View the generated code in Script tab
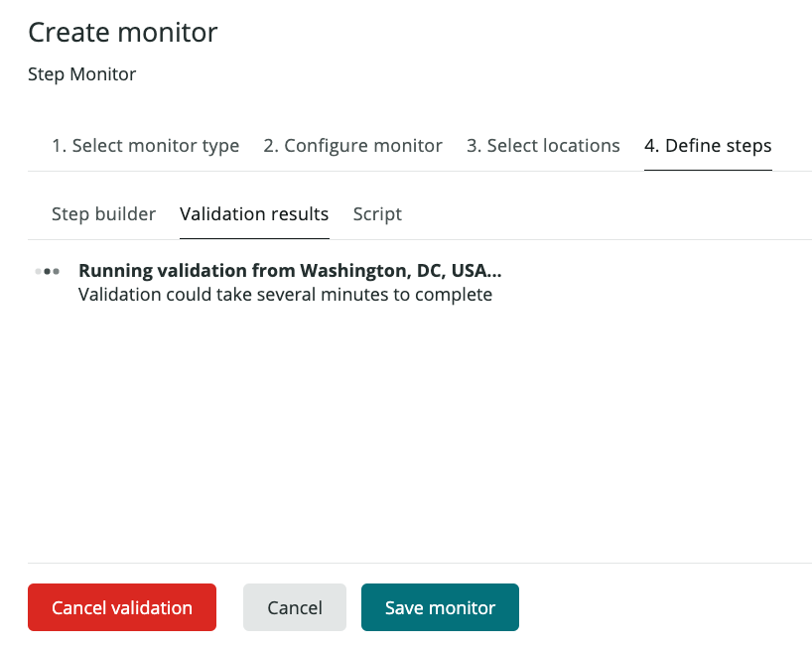Image resolution: width=812 pixels, height=647 pixels. click(376, 213)
